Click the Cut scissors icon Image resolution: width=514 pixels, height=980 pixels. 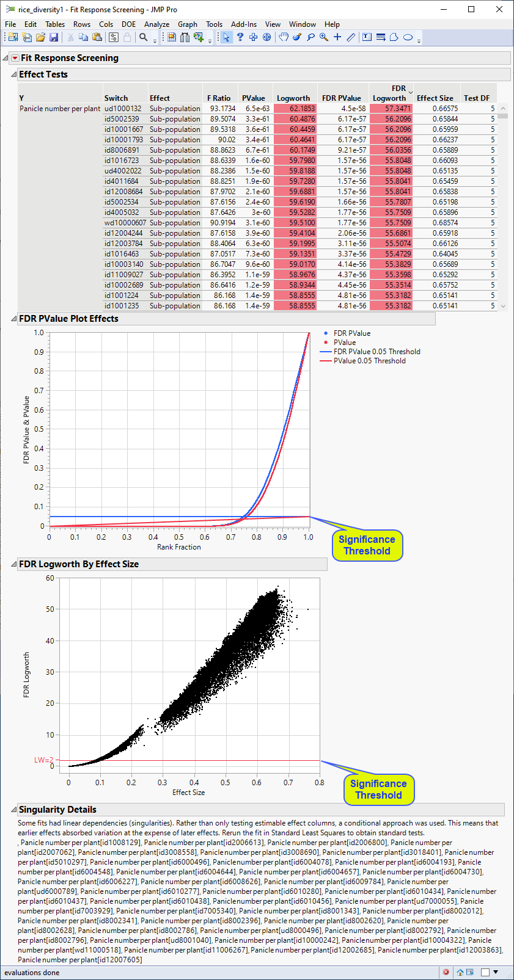[70, 37]
